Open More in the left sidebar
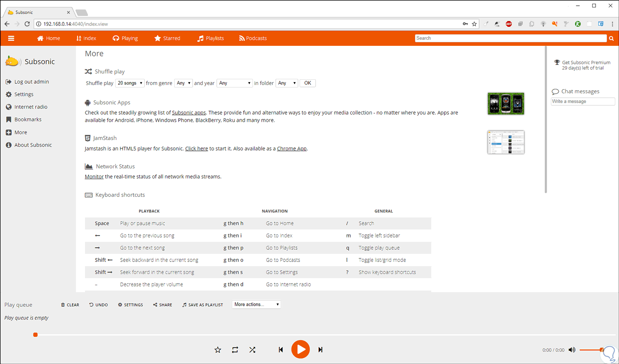This screenshot has width=619, height=364. pyautogui.click(x=17, y=132)
